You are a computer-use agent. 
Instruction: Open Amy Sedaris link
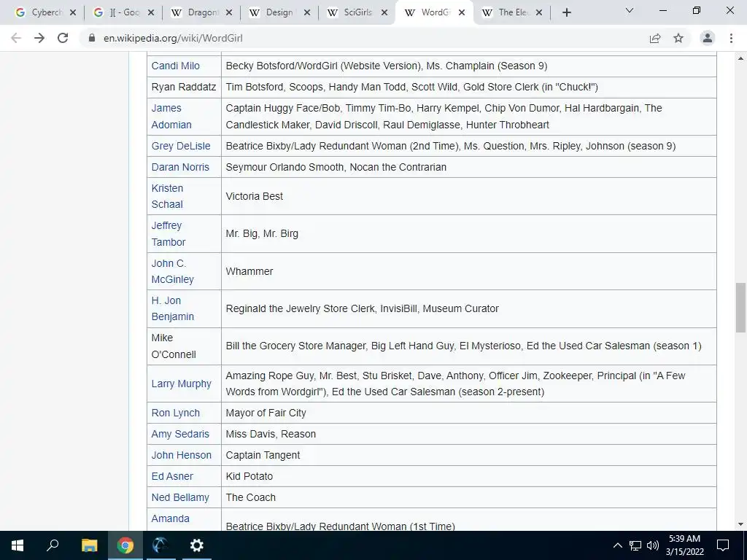(x=180, y=434)
